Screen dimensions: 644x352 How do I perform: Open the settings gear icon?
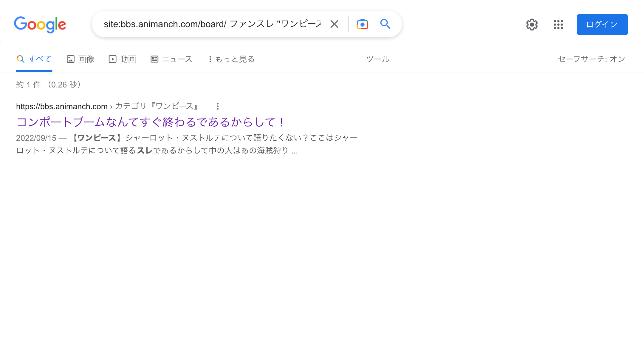click(x=532, y=24)
